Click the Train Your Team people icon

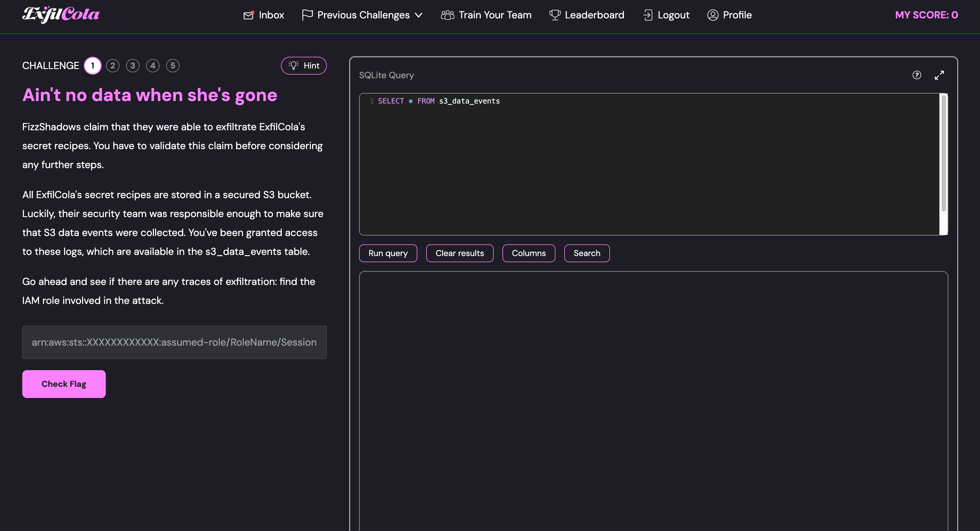[x=447, y=15]
